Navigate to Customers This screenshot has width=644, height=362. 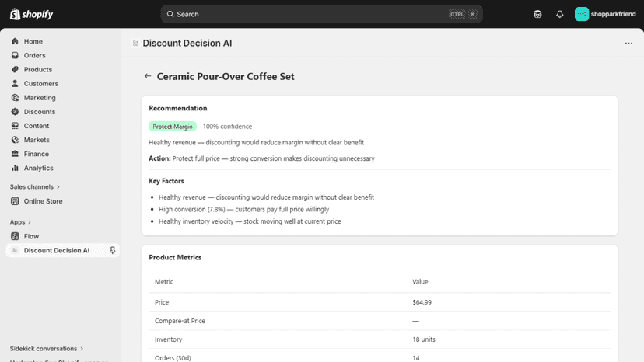point(41,83)
